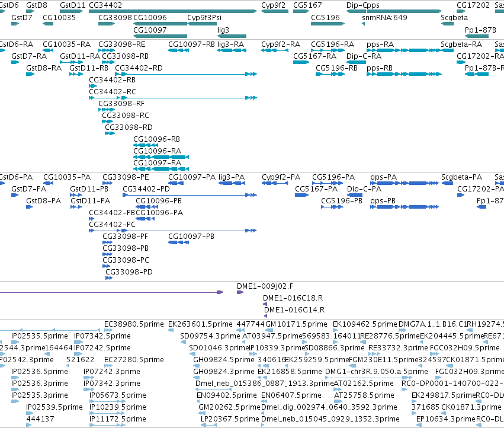Click the GstD7 gene label
Viewport: 504px width, 428px height.
(x=22, y=17)
